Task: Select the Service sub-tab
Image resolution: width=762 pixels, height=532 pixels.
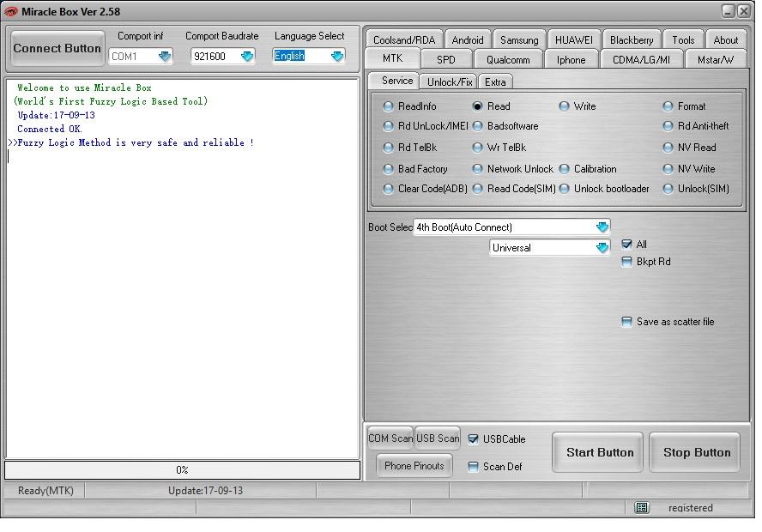Action: [x=395, y=81]
